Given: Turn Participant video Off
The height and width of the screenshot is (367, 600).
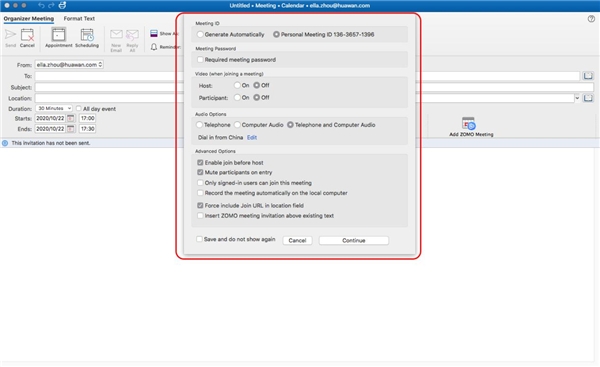Looking at the screenshot, I should coord(257,98).
